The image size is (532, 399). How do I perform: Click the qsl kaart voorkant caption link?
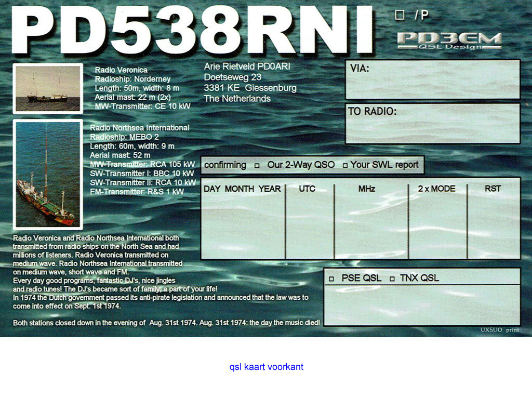(267, 367)
